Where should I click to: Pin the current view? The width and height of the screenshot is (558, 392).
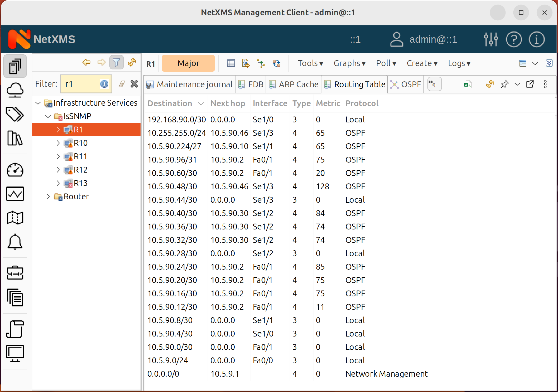click(505, 84)
